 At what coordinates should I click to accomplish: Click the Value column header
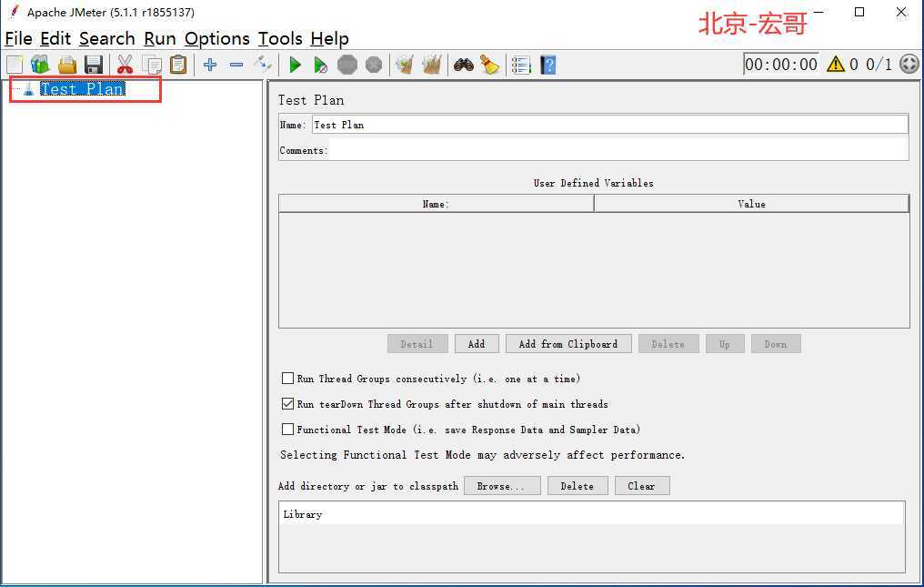[751, 204]
